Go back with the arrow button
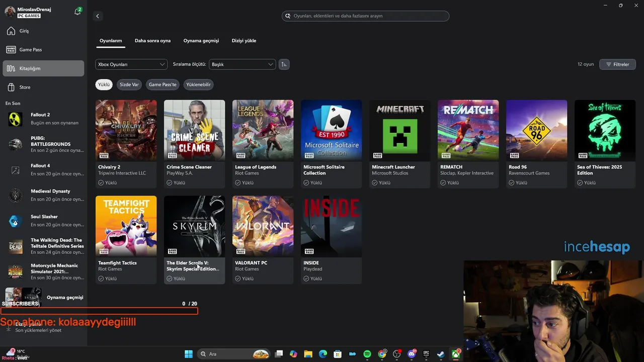644x362 pixels. pos(98,16)
